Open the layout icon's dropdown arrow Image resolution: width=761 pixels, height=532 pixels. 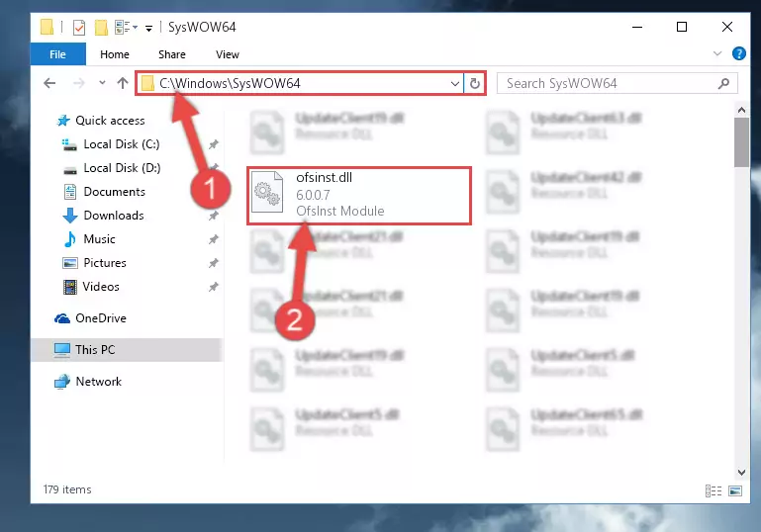pos(135,27)
